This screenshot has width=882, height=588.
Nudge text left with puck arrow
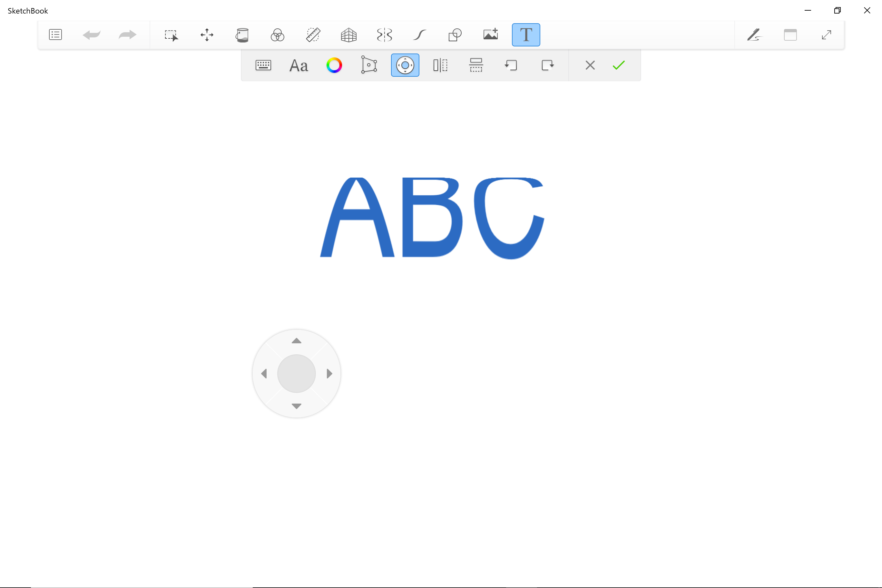click(x=264, y=374)
